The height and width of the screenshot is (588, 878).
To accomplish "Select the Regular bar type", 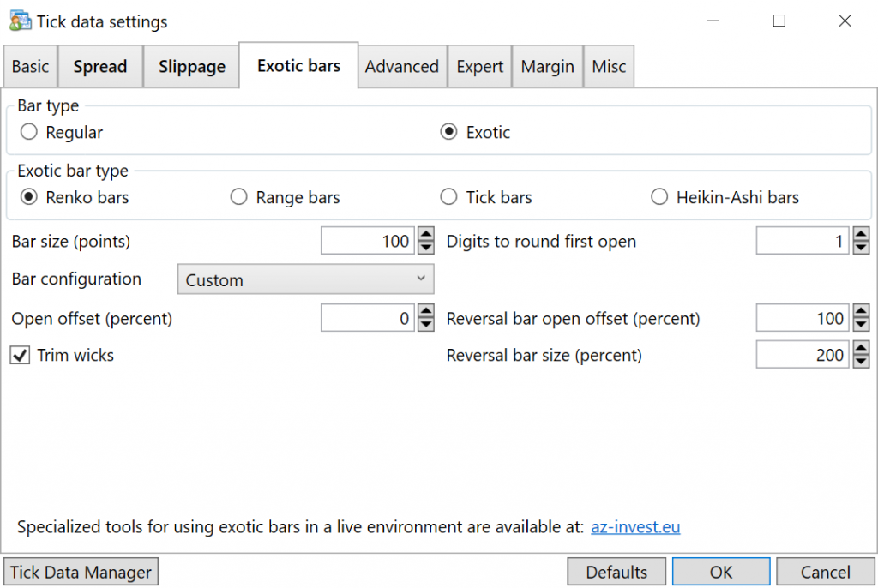I will (29, 132).
